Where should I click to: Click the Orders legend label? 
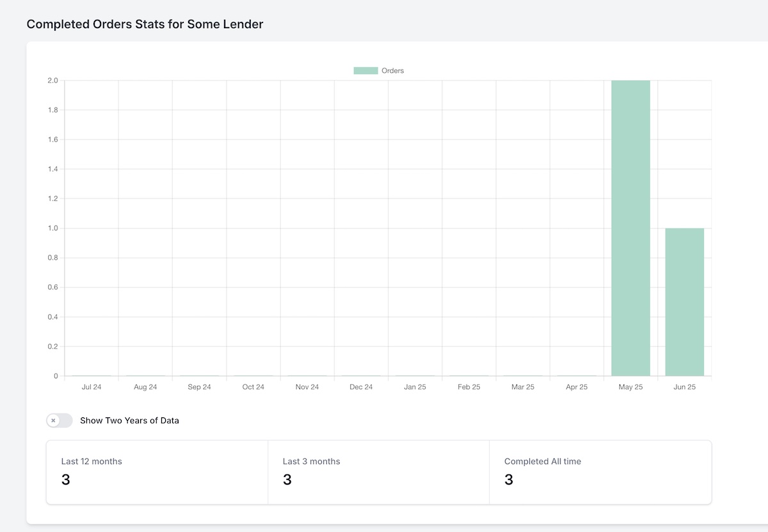click(392, 70)
